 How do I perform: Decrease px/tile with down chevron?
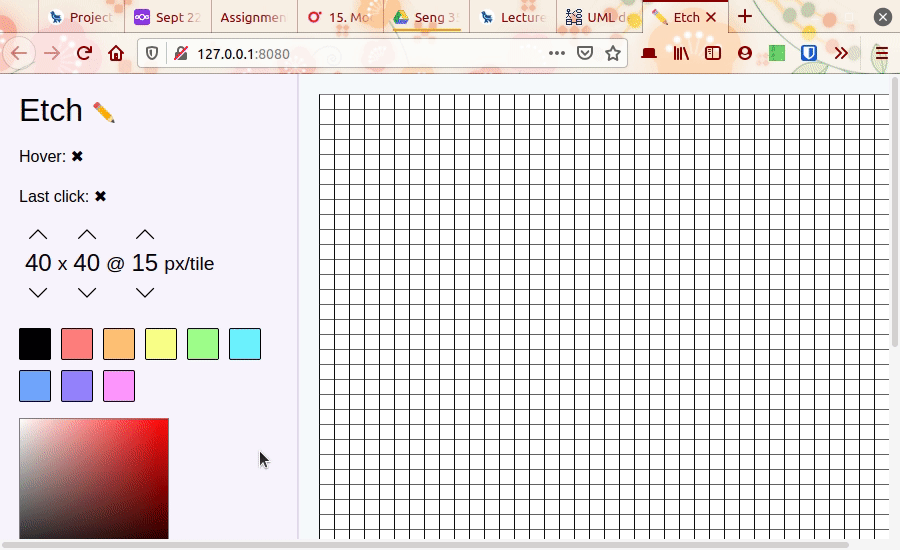coord(145,293)
